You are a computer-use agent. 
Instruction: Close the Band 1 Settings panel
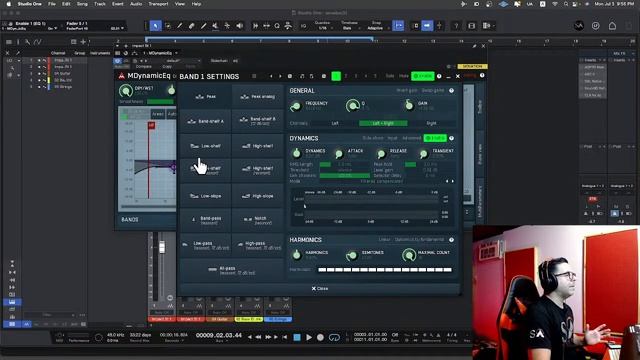(320, 289)
